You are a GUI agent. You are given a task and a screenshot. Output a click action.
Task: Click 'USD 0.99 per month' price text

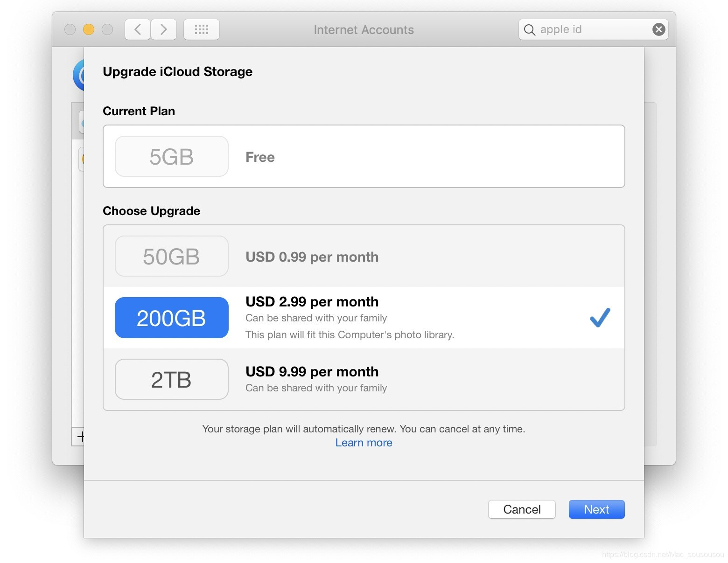click(312, 257)
